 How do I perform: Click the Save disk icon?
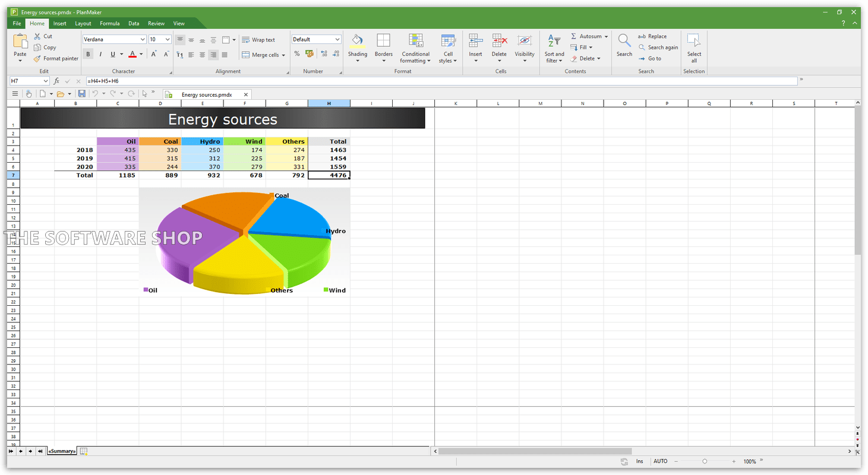tap(81, 94)
